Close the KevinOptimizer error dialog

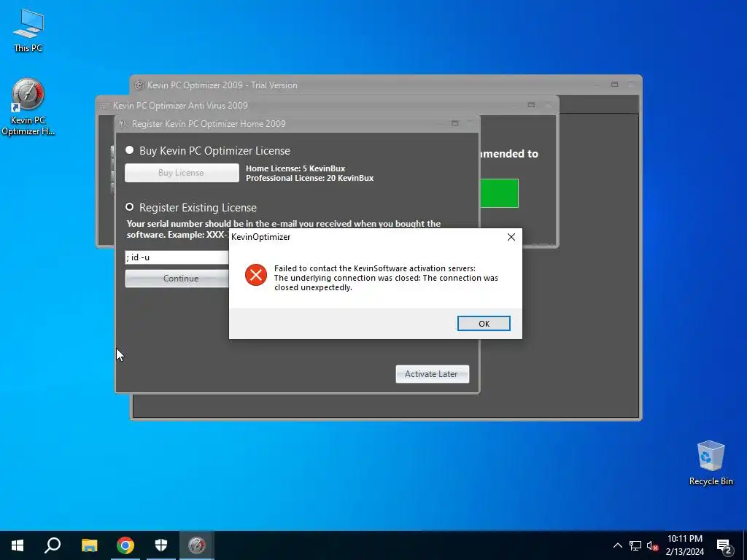[x=511, y=237]
